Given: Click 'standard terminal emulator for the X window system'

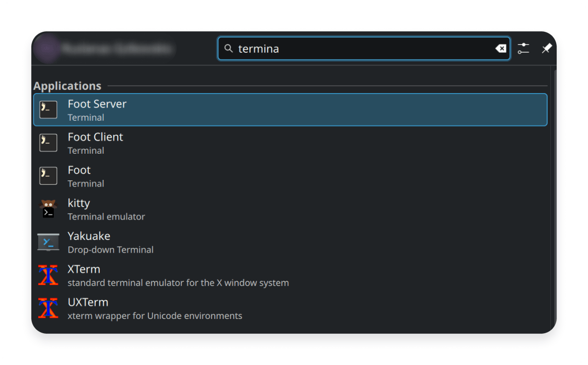Looking at the screenshot, I should (179, 283).
